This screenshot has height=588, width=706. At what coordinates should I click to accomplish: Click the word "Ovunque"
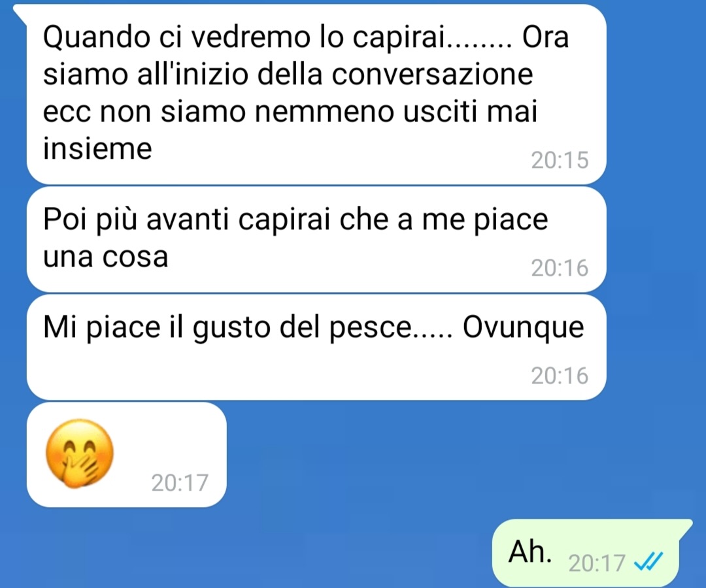click(523, 327)
